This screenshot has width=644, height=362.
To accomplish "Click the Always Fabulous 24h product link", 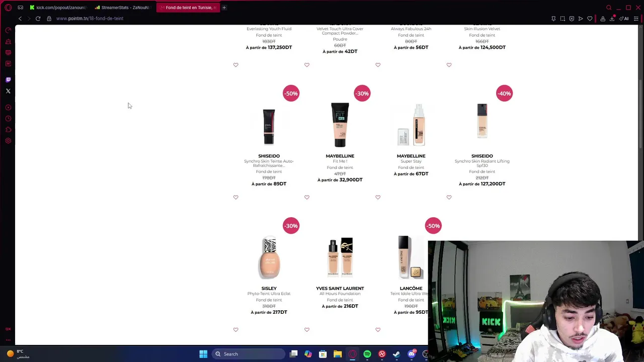I will pyautogui.click(x=411, y=29).
